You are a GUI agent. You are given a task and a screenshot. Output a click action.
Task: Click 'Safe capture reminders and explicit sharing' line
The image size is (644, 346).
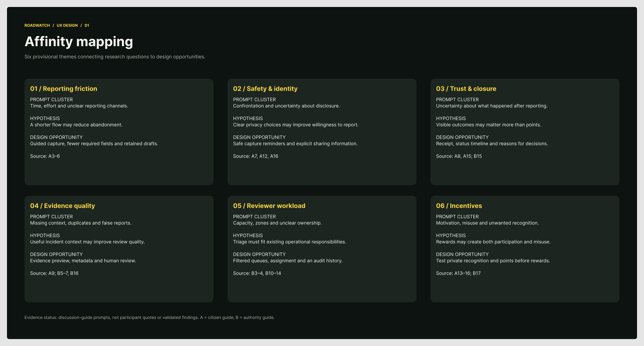[295, 143]
